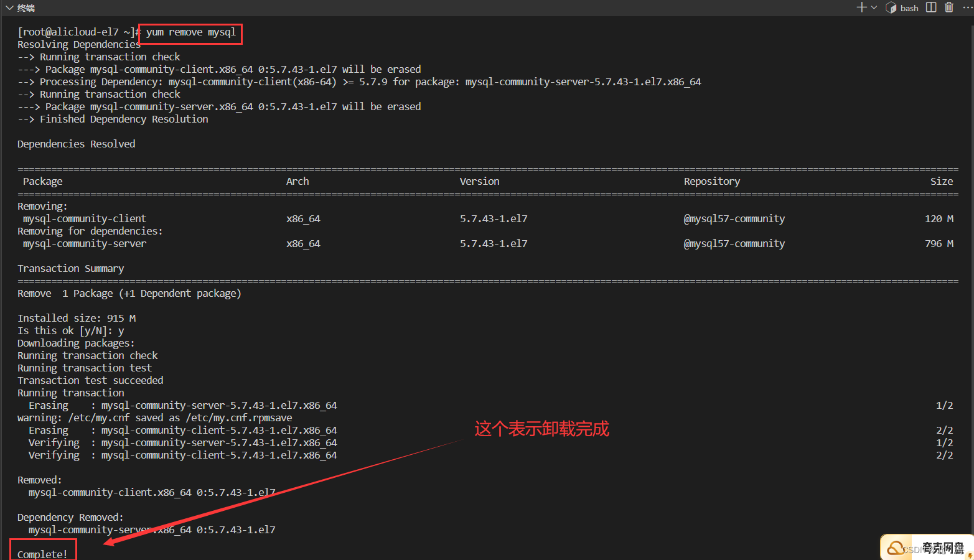Select the bash terminal shell icon

[x=891, y=7]
